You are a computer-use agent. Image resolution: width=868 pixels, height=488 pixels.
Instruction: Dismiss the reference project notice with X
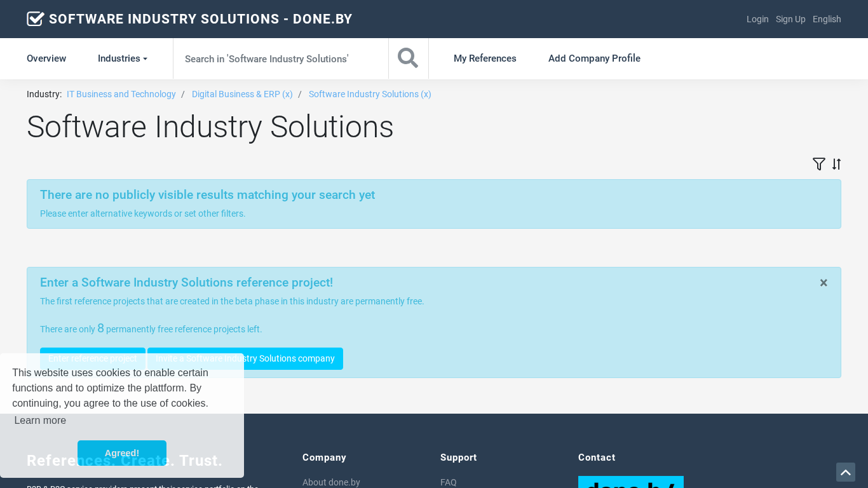click(x=824, y=283)
